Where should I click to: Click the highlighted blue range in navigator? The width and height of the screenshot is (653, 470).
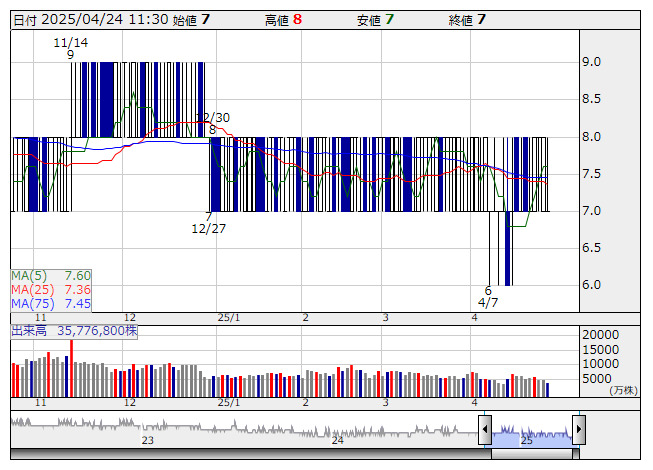point(532,435)
